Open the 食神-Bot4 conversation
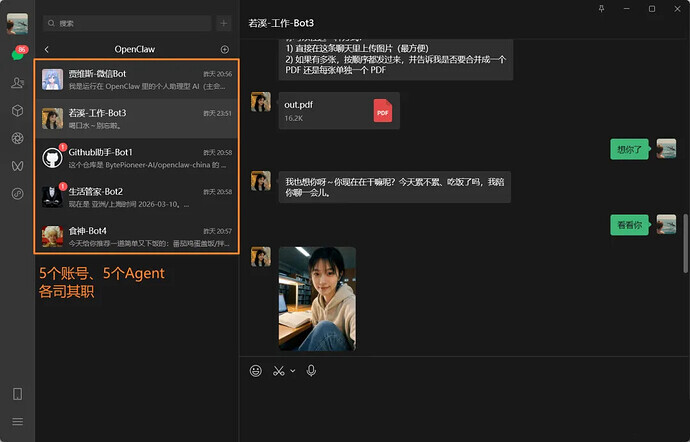The height and width of the screenshot is (442, 690). 137,236
